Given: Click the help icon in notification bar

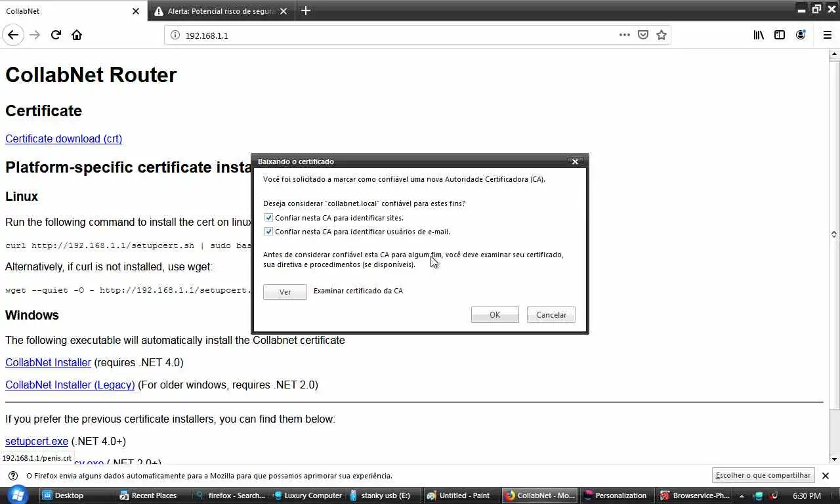Looking at the screenshot, I should [x=12, y=476].
